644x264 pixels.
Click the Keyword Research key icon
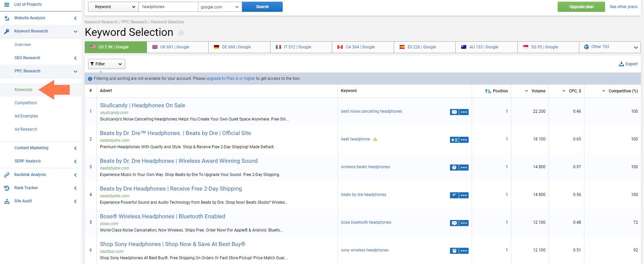click(x=7, y=31)
